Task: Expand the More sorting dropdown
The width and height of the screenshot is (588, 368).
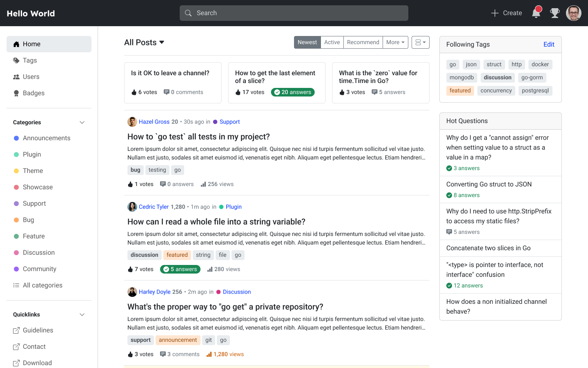Action: (x=395, y=42)
